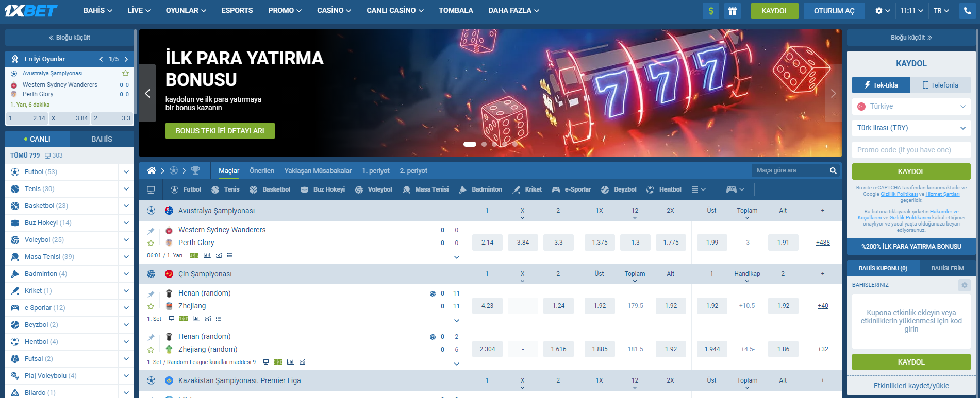Pin the Western Sydney Wanderers match
This screenshot has width=980, height=398.
point(151,231)
